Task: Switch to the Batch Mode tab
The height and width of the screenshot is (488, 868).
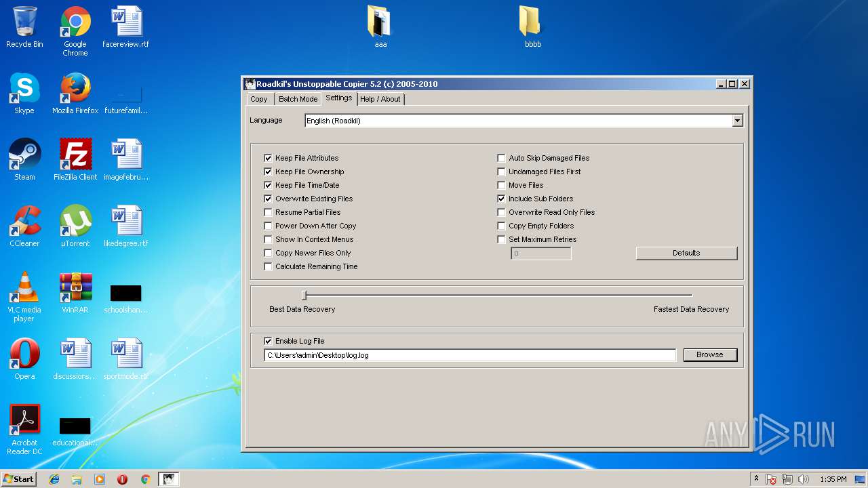Action: 298,99
